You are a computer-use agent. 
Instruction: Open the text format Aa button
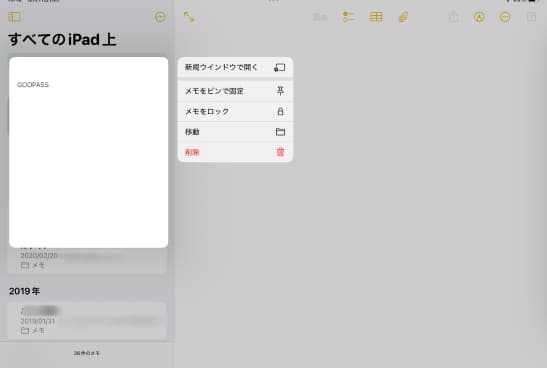[x=320, y=17]
